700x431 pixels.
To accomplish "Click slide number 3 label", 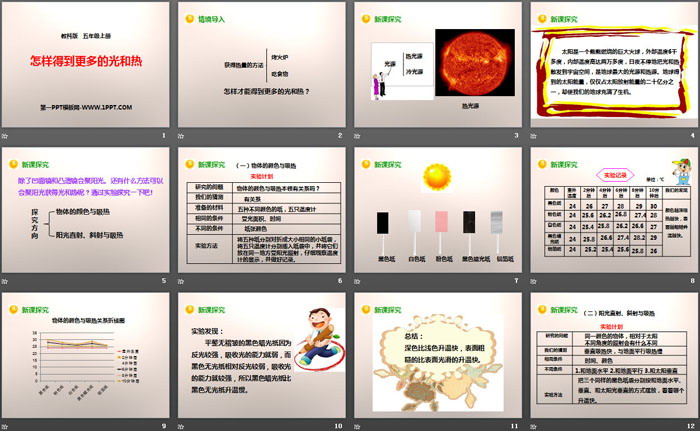I will (516, 135).
